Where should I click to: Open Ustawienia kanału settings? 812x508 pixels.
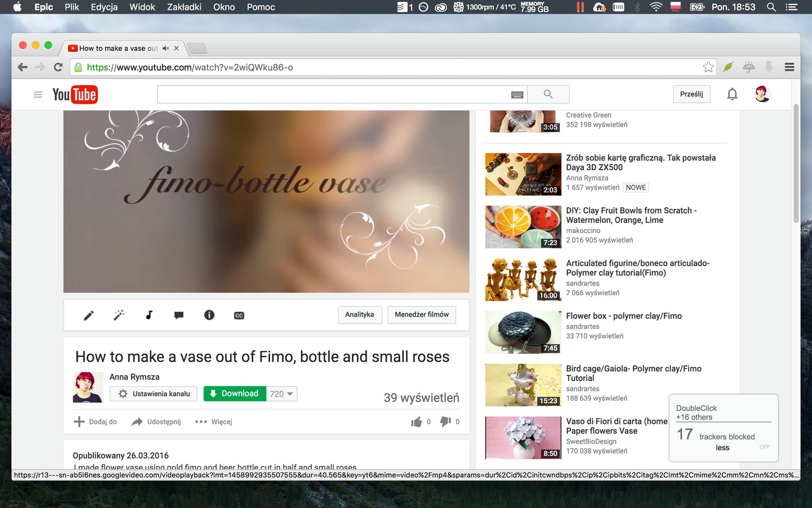point(153,394)
